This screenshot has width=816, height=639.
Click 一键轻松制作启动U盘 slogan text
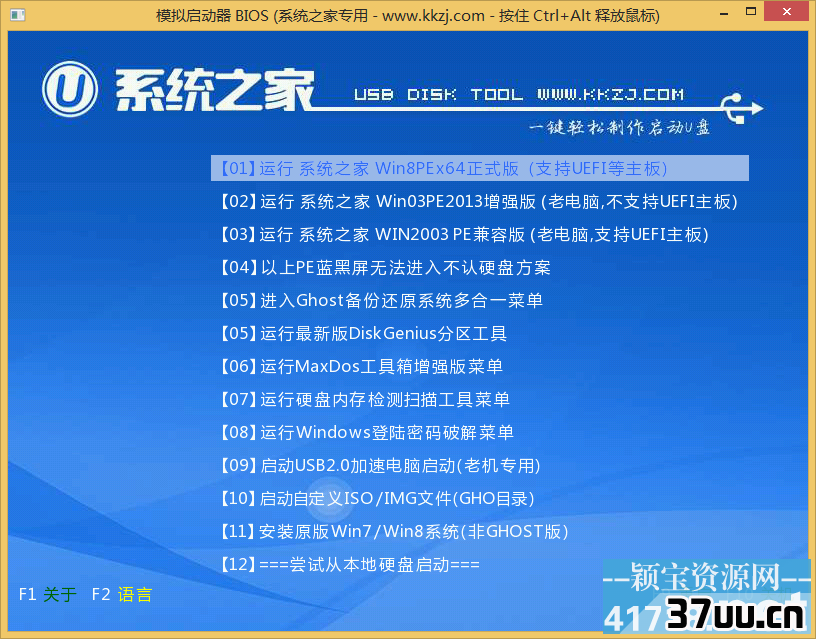(619, 127)
